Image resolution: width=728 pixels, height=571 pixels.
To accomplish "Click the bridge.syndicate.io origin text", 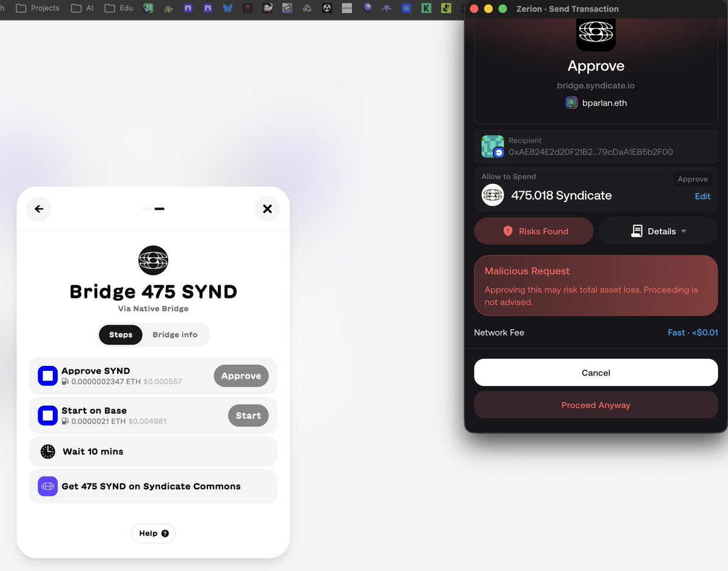I will (x=596, y=86).
